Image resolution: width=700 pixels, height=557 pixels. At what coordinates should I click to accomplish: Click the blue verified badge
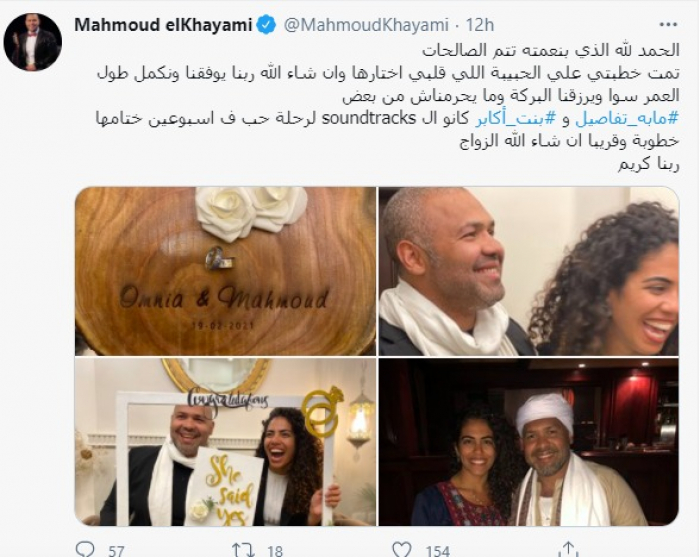[267, 25]
